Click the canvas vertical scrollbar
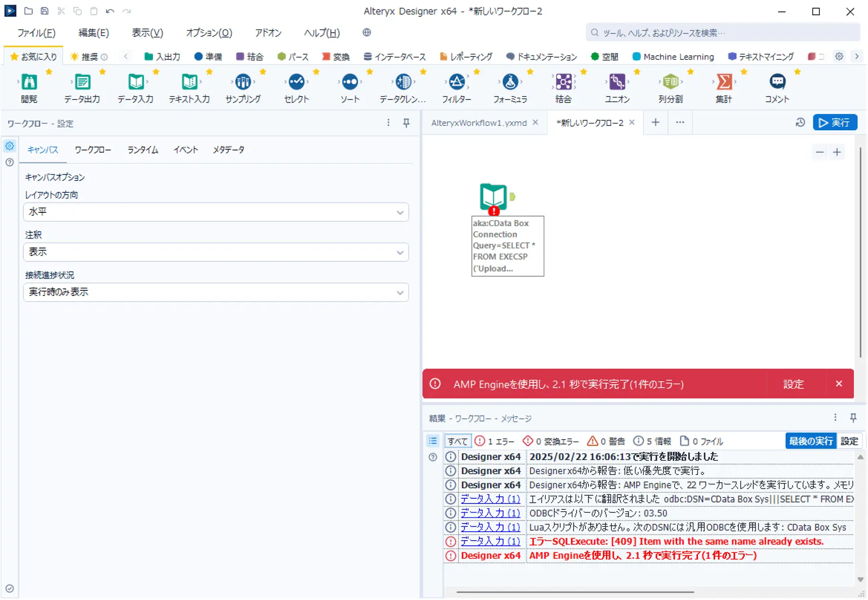This screenshot has height=600, width=868. pyautogui.click(x=860, y=252)
